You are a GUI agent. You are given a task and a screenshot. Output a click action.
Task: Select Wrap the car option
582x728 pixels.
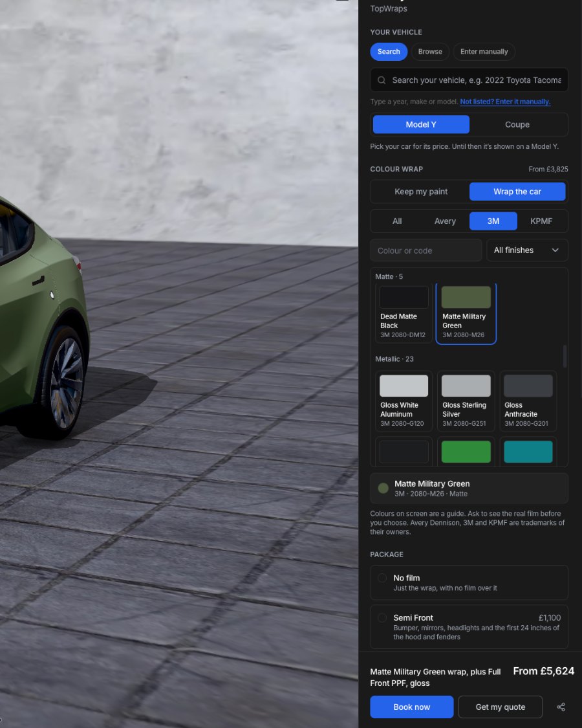(517, 192)
